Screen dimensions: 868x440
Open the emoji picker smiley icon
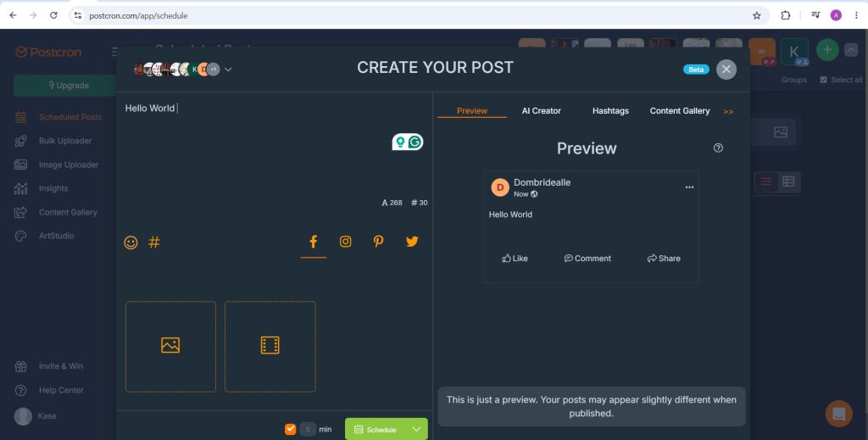[131, 242]
